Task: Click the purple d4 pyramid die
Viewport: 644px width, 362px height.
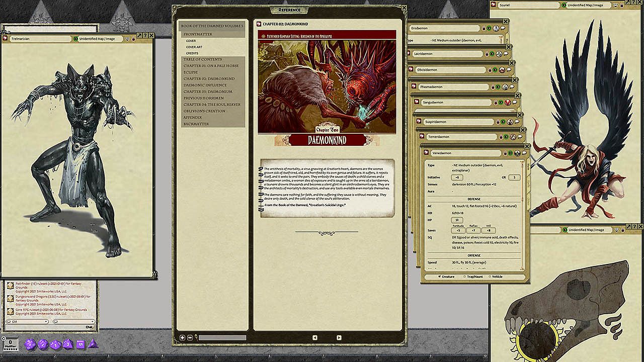Action: 93,344
